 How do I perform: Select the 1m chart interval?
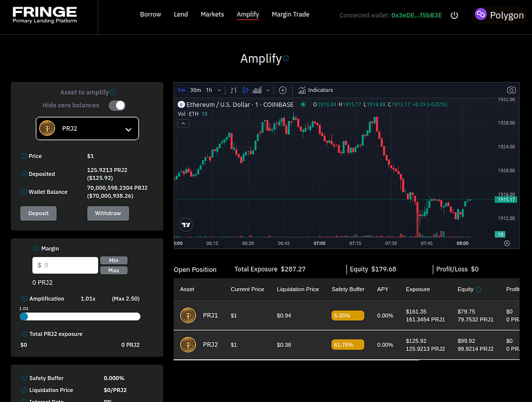[181, 90]
